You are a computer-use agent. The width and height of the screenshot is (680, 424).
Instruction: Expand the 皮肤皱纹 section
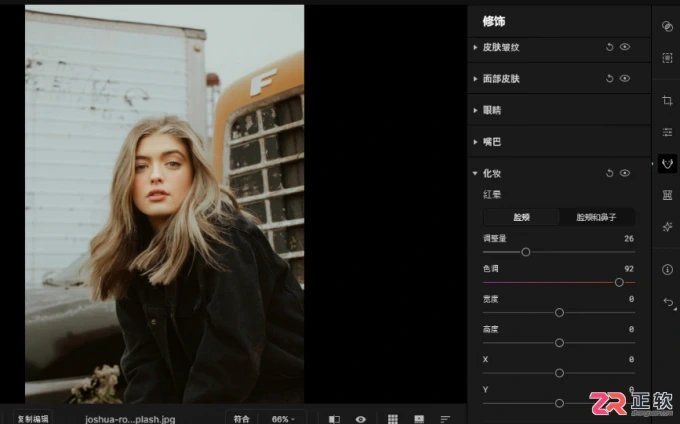pyautogui.click(x=475, y=47)
